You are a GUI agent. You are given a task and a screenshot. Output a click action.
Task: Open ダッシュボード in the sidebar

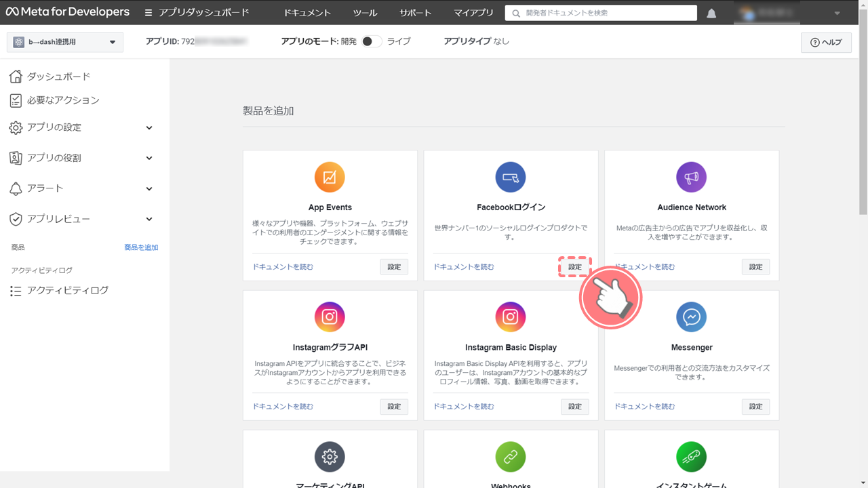click(x=58, y=77)
